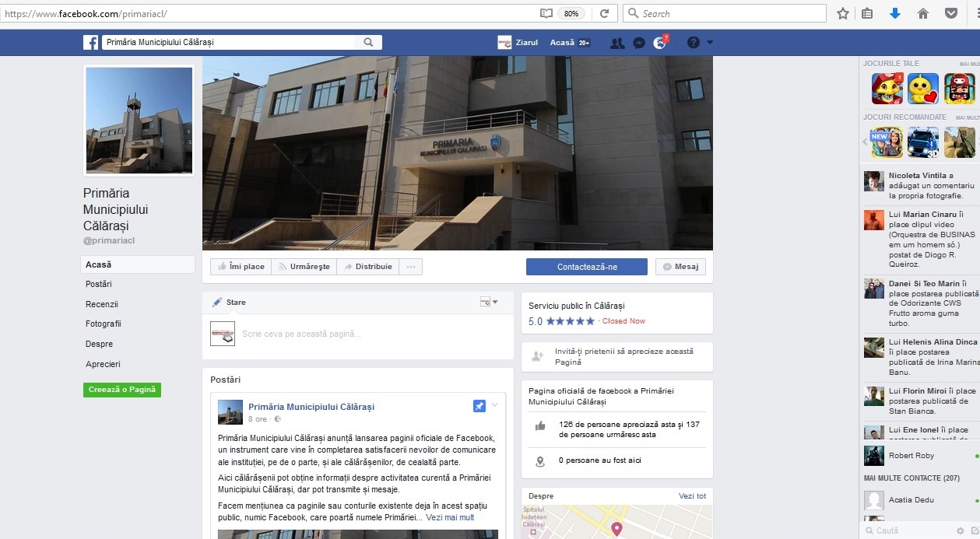Click green Creează o Pagină button
Viewport: 980px width, 539px height.
[122, 390]
